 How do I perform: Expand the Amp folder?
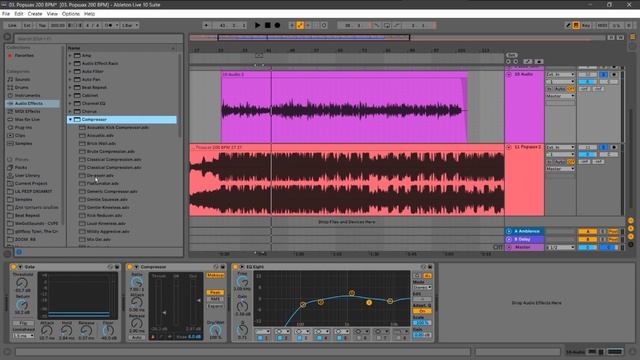point(70,56)
